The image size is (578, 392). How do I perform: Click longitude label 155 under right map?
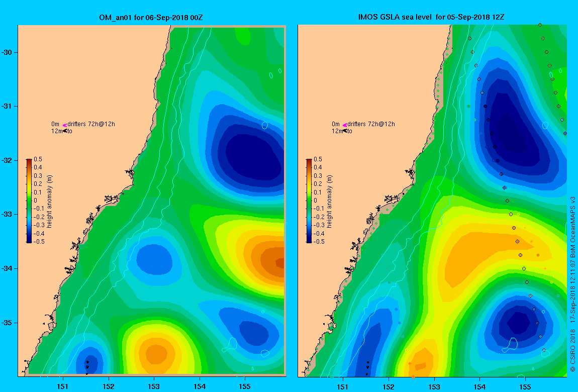525,387
